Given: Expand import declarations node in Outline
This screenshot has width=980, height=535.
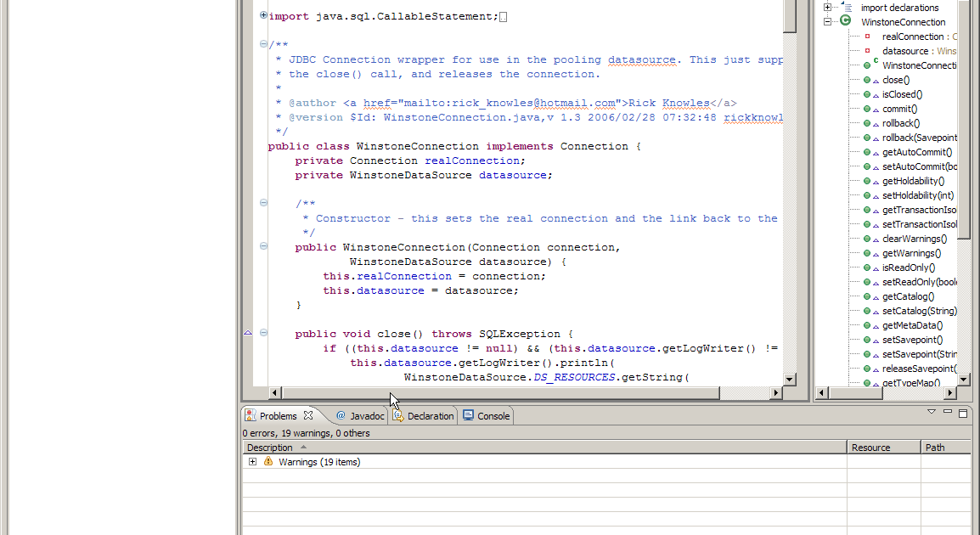Looking at the screenshot, I should click(x=827, y=7).
